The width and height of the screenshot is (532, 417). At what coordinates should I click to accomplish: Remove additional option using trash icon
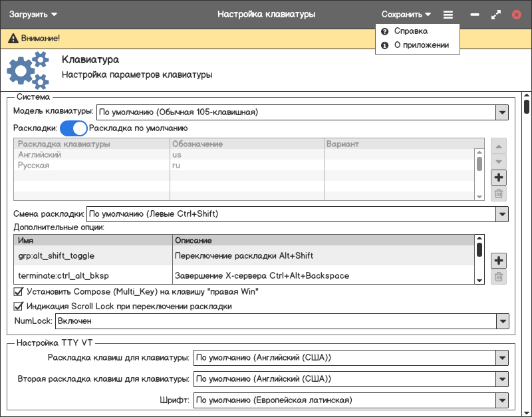point(499,277)
